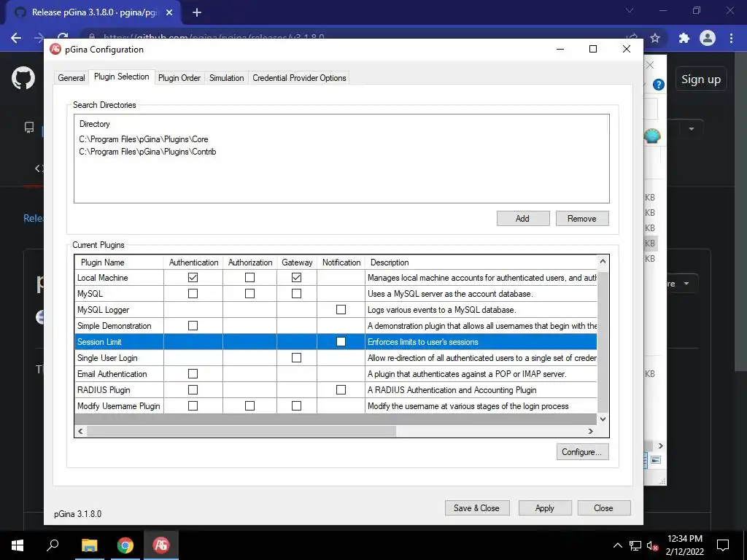
Task: Click the blue help question mark icon
Action: click(659, 85)
